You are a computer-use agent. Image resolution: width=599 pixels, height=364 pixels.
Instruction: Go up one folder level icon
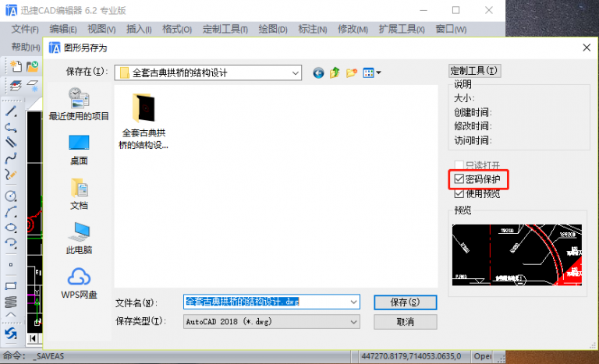tap(335, 72)
